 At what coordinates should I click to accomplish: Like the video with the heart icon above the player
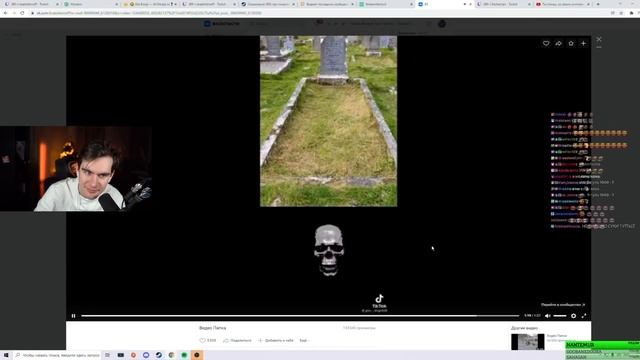click(546, 43)
